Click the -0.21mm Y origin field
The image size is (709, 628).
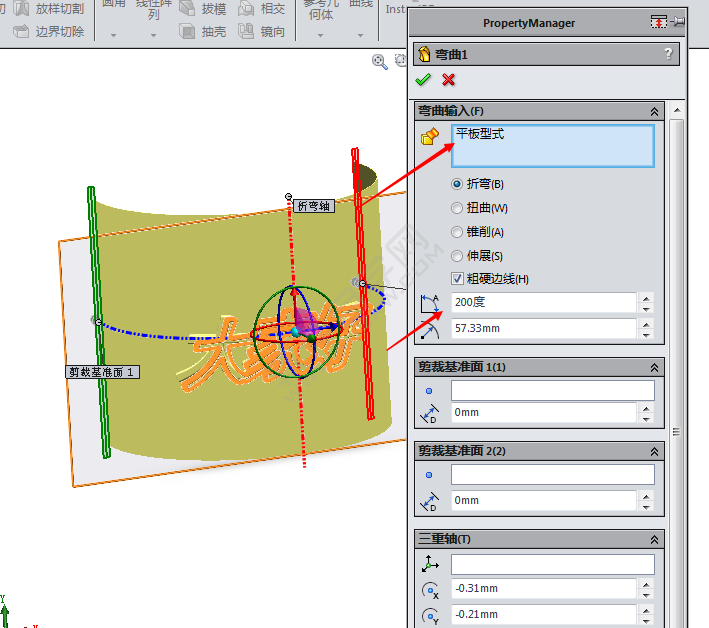[544, 615]
